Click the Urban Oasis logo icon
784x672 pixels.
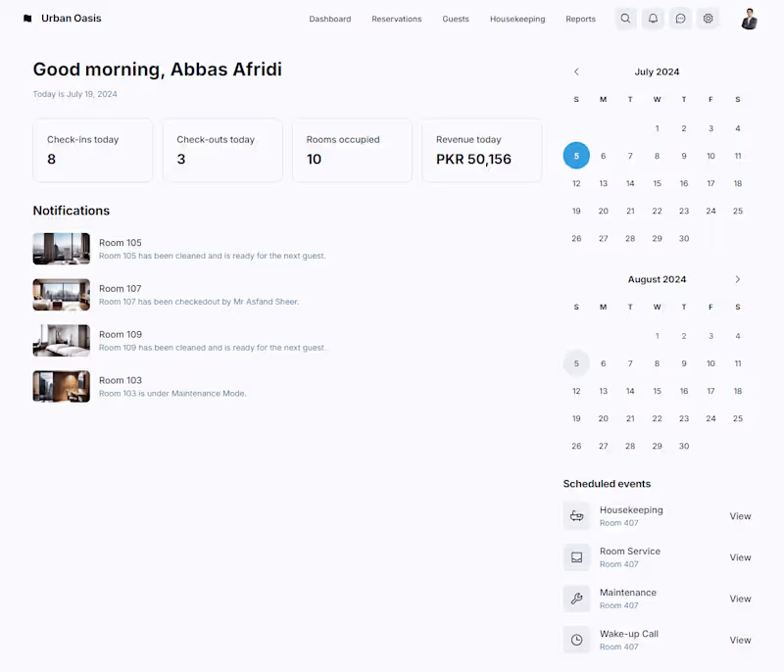(27, 19)
